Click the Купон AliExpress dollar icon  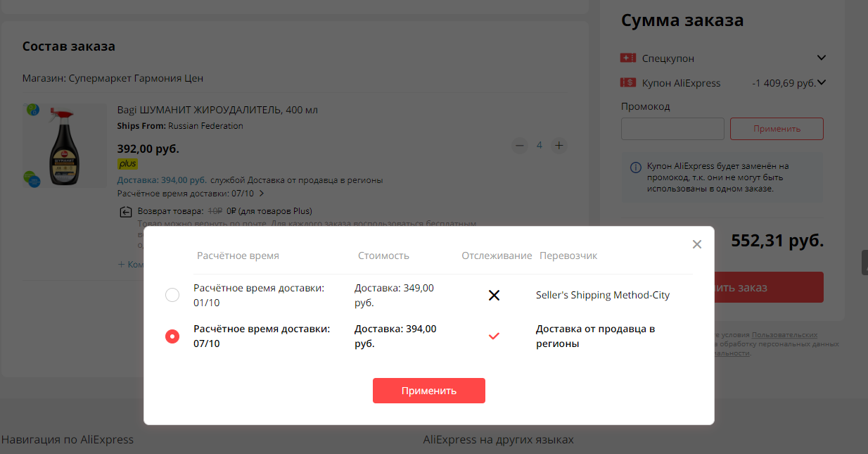pos(628,82)
